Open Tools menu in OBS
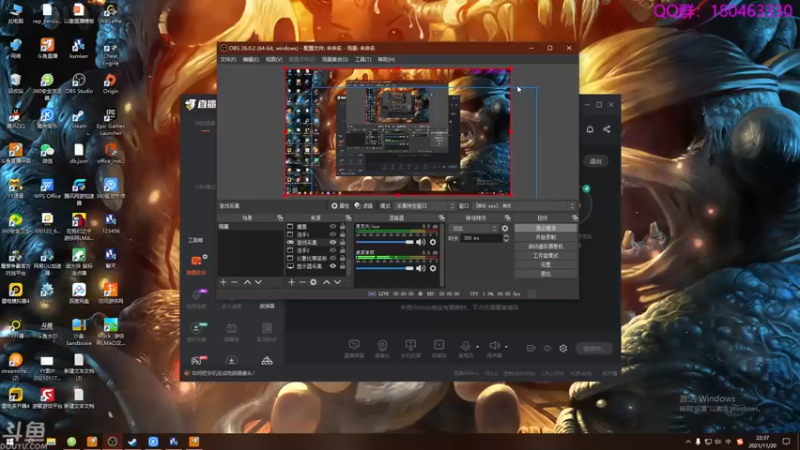800x450 pixels. pyautogui.click(x=363, y=60)
